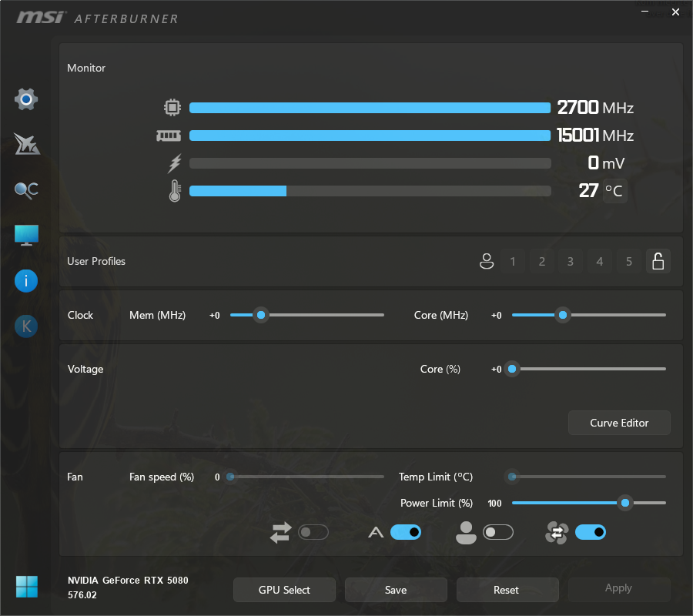693x616 pixels.
Task: Enable the user-defined fan toggle
Action: point(498,533)
